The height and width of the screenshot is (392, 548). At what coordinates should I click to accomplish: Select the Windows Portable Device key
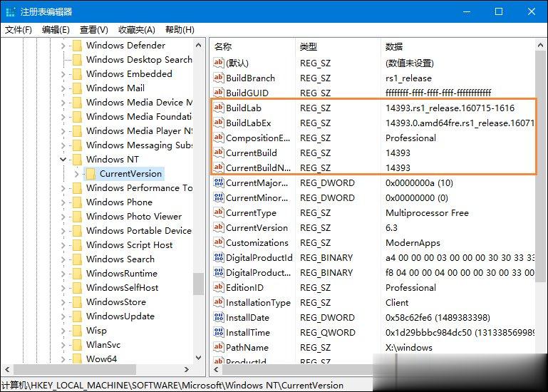coord(139,231)
